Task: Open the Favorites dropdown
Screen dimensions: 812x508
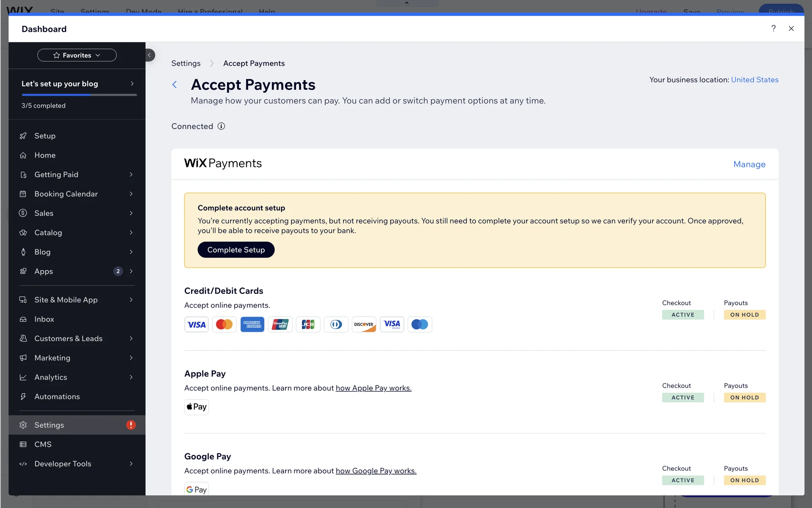Action: (77, 55)
